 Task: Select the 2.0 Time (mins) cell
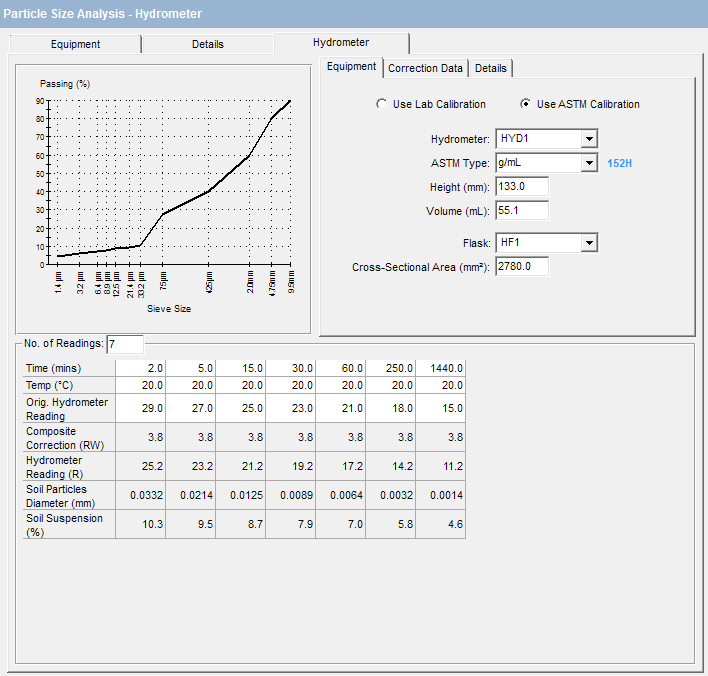point(141,368)
